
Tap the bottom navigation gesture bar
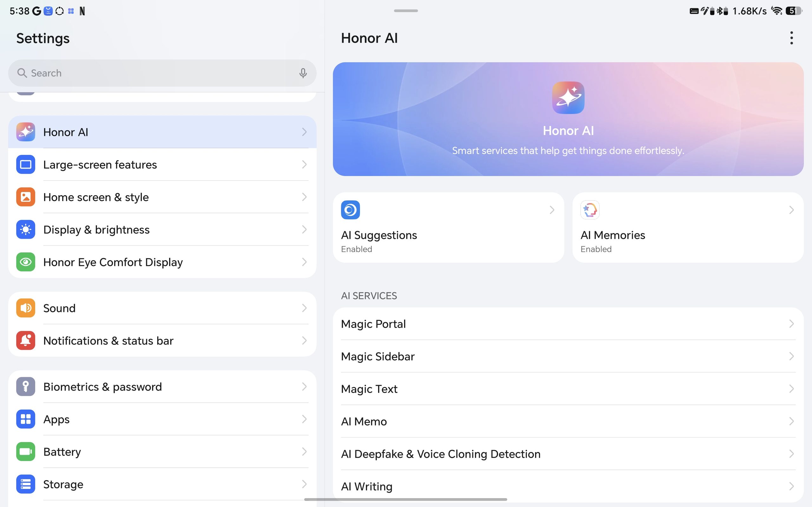click(406, 499)
